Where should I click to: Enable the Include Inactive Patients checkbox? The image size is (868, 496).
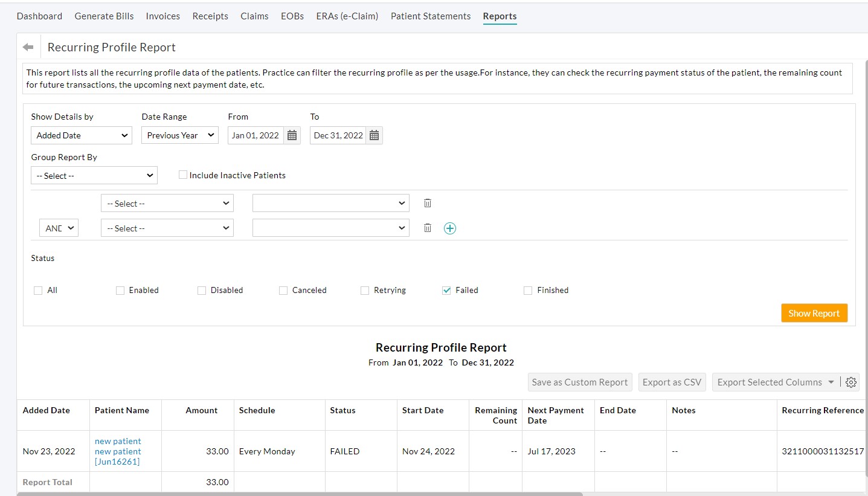click(182, 175)
